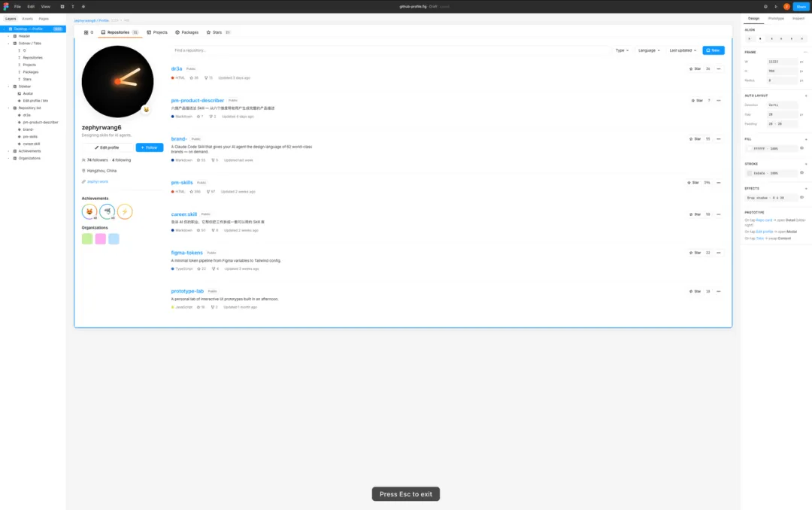The image size is (812, 510).
Task: Open the Language filter dropdown
Action: (649, 50)
